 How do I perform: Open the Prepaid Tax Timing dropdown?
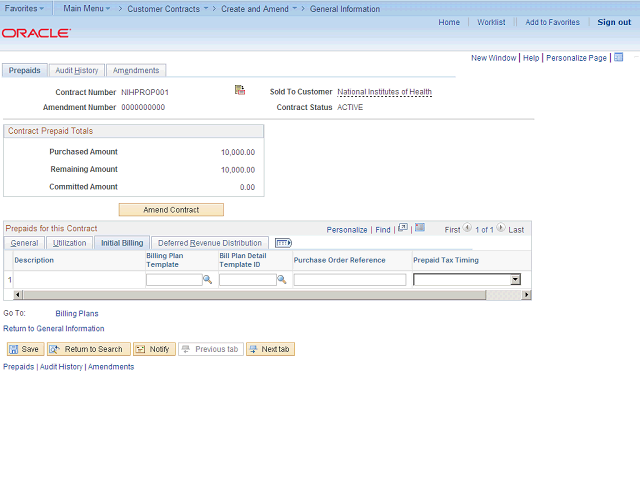tap(516, 280)
